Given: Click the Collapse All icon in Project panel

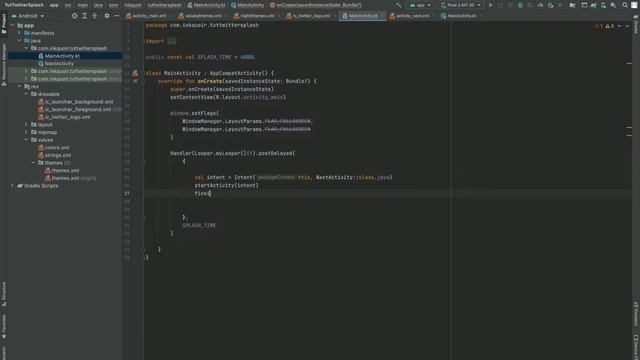Looking at the screenshot, I should [x=94, y=16].
